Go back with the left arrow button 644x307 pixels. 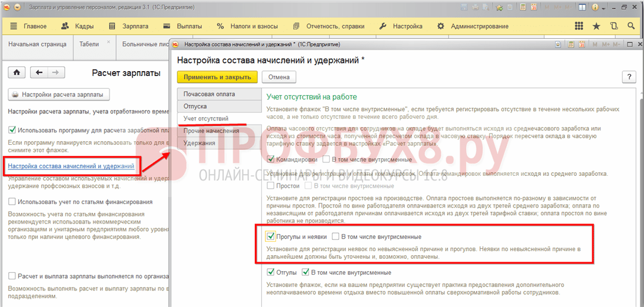(39, 72)
